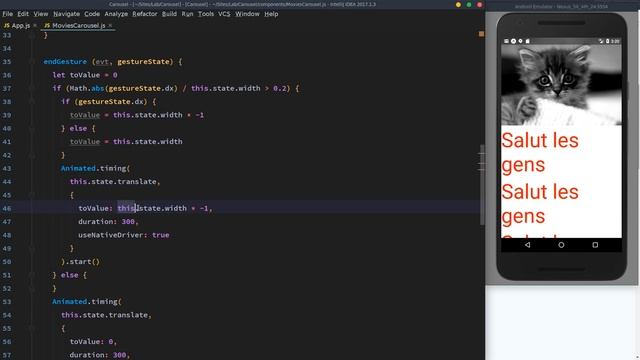The image size is (640, 360).
Task: Collapse the fold marker at line 37
Action: 32,88
